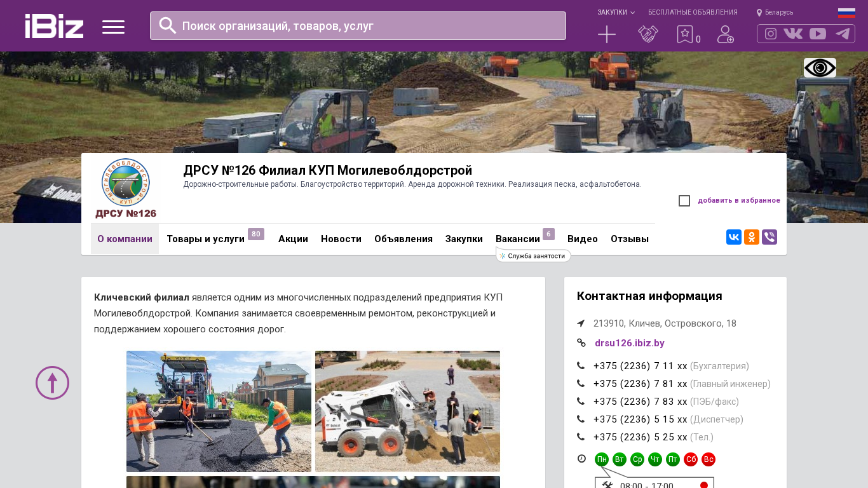Click the tools icon in schedule box

pyautogui.click(x=607, y=485)
